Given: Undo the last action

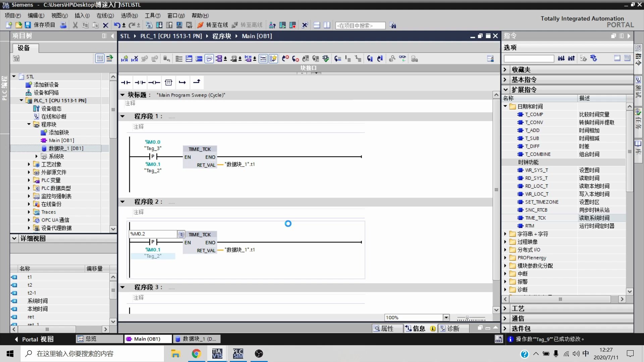Looking at the screenshot, I should click(117, 25).
